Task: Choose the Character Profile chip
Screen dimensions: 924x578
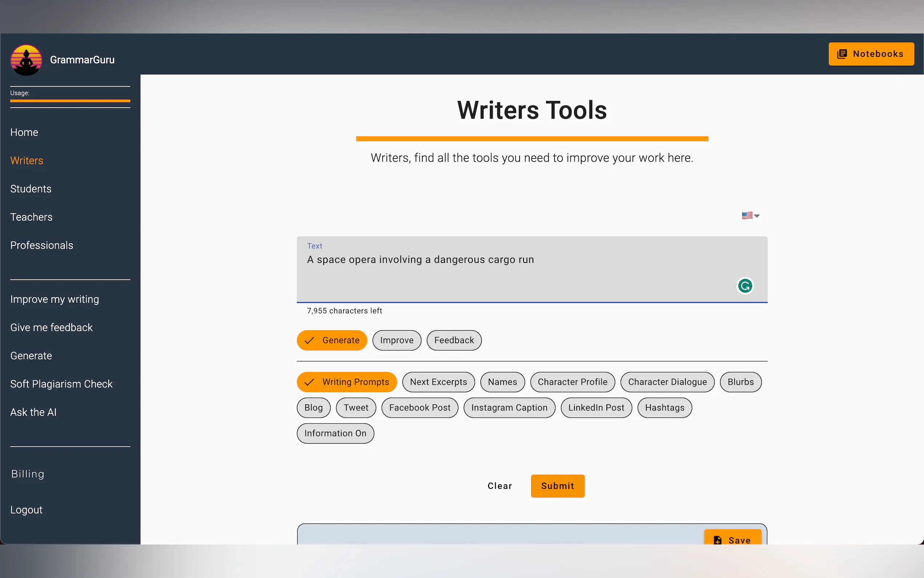Action: pos(572,382)
